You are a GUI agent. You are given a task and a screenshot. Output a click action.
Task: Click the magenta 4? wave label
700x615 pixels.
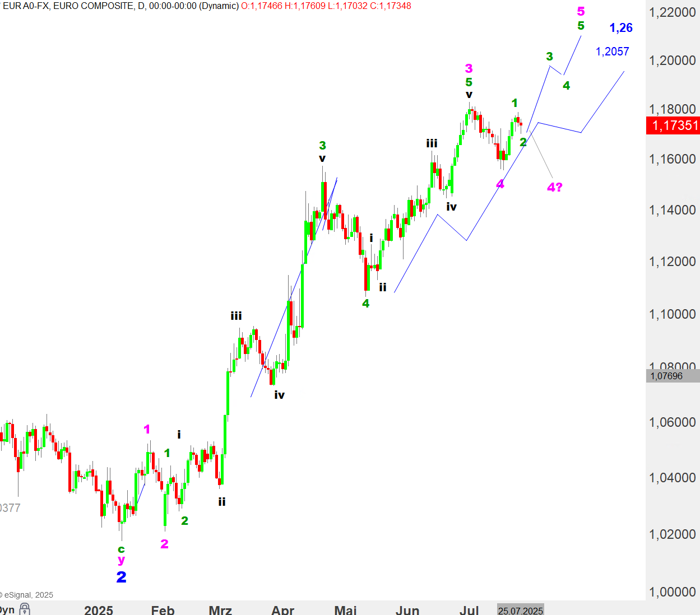click(x=554, y=187)
